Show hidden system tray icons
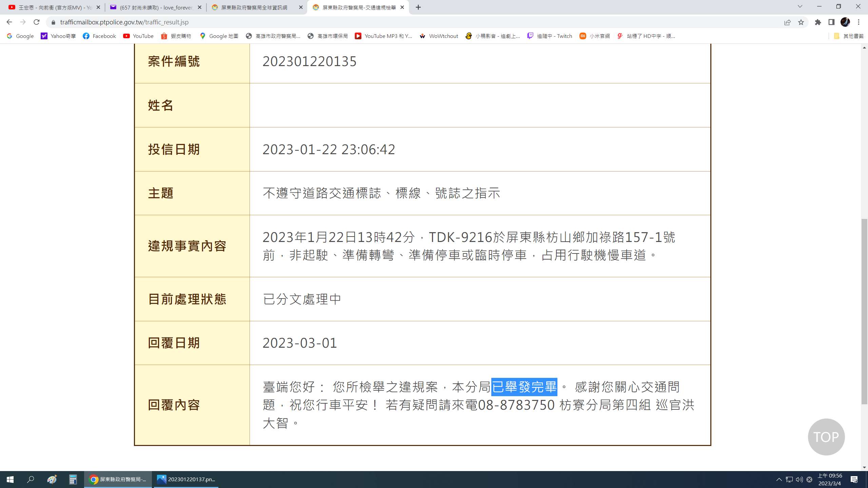 click(779, 480)
